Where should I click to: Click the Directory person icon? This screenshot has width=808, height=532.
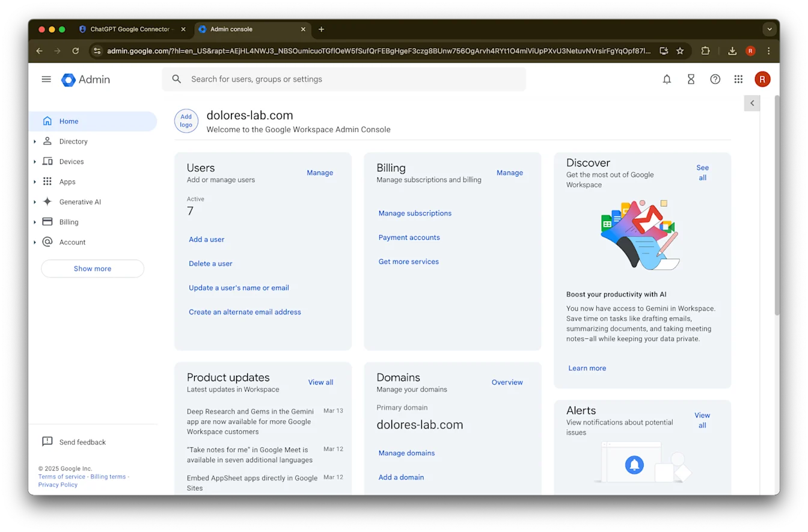pyautogui.click(x=47, y=141)
